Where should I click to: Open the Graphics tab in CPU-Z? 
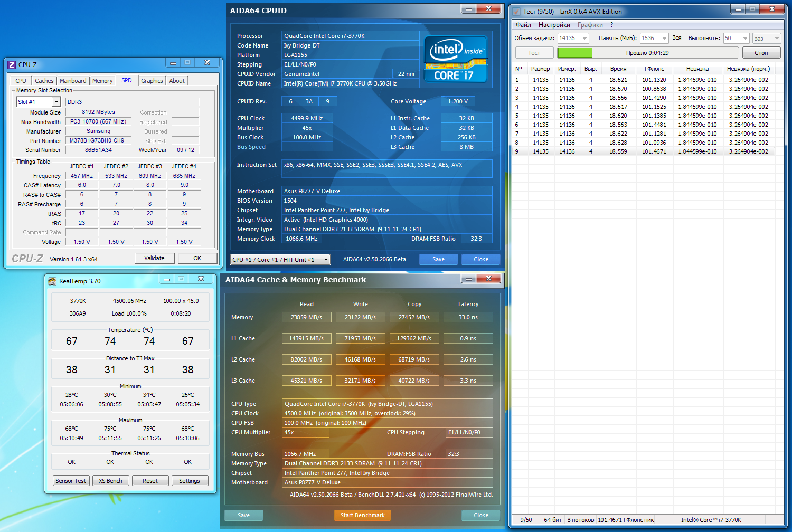point(152,81)
